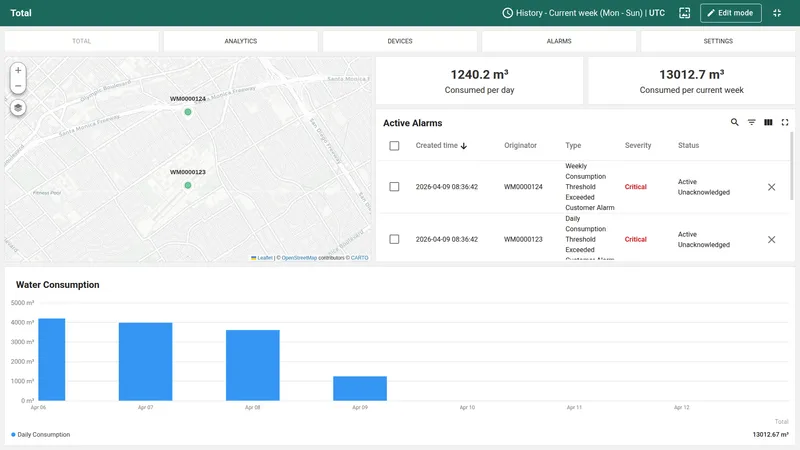
Task: Open the ALARMS tab
Action: 559,41
